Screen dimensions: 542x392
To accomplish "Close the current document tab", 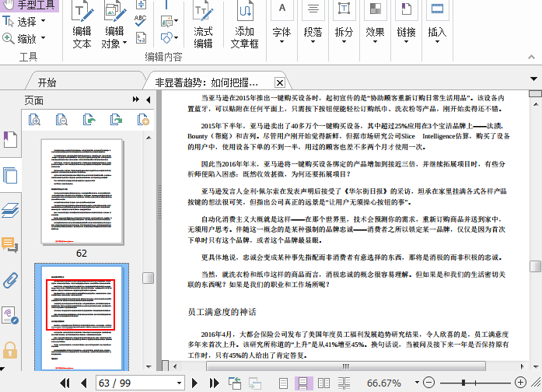I will [280, 82].
